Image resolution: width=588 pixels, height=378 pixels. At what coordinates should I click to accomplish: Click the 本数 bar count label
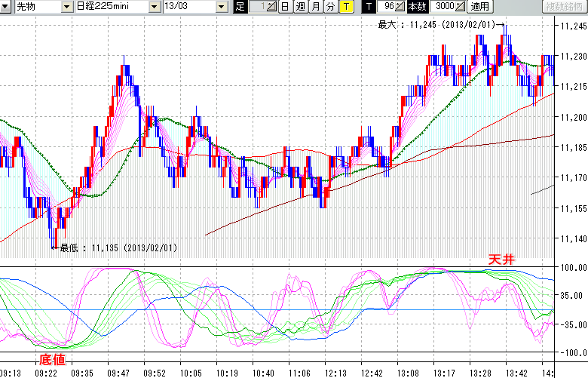(x=416, y=7)
